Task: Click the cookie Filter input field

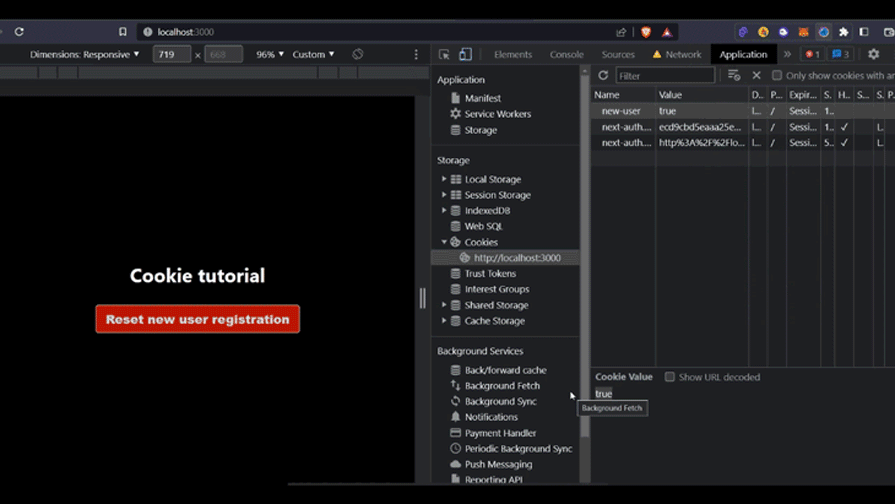Action: (x=664, y=76)
